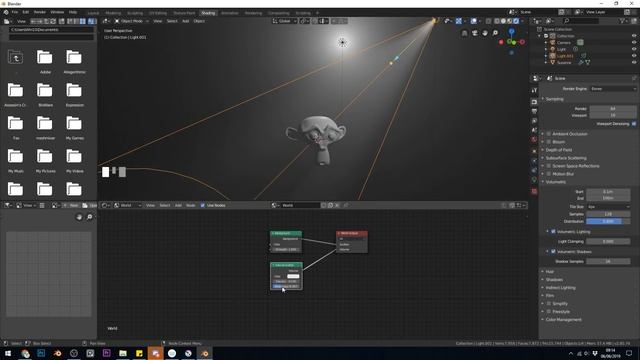Viewport: 640px width, 360px height.
Task: Toggle visibility of Camera in the outliner
Action: tap(634, 42)
